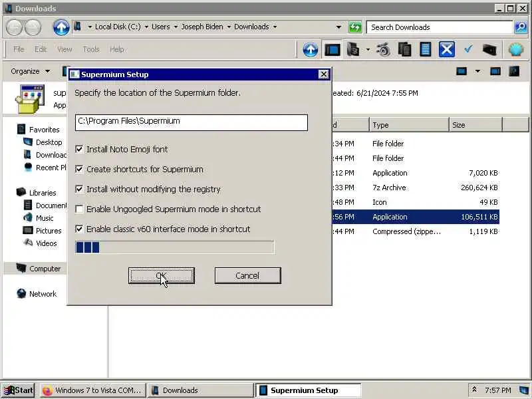532x399 pixels.
Task: Open the address bar history dropdown
Action: [338, 27]
